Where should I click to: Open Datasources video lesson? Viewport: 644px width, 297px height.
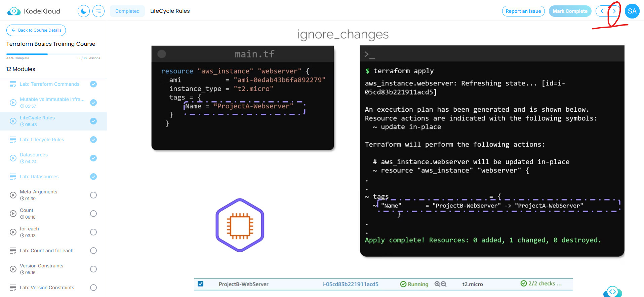[34, 155]
